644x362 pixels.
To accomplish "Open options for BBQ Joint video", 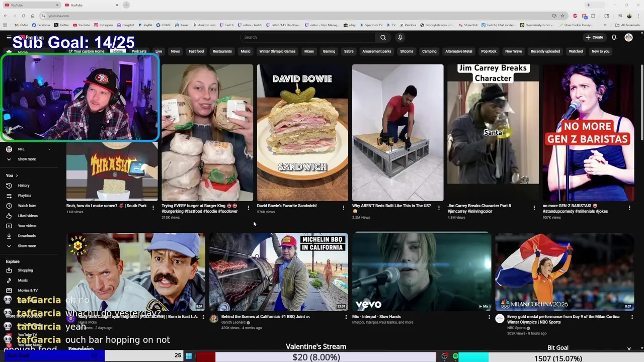I will 346,317.
